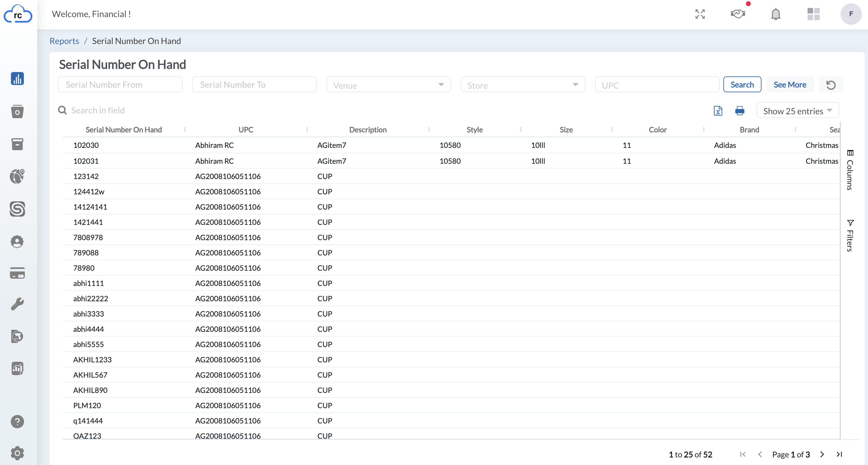Click the Search button
Screen dimensions: 868x465
pos(742,85)
